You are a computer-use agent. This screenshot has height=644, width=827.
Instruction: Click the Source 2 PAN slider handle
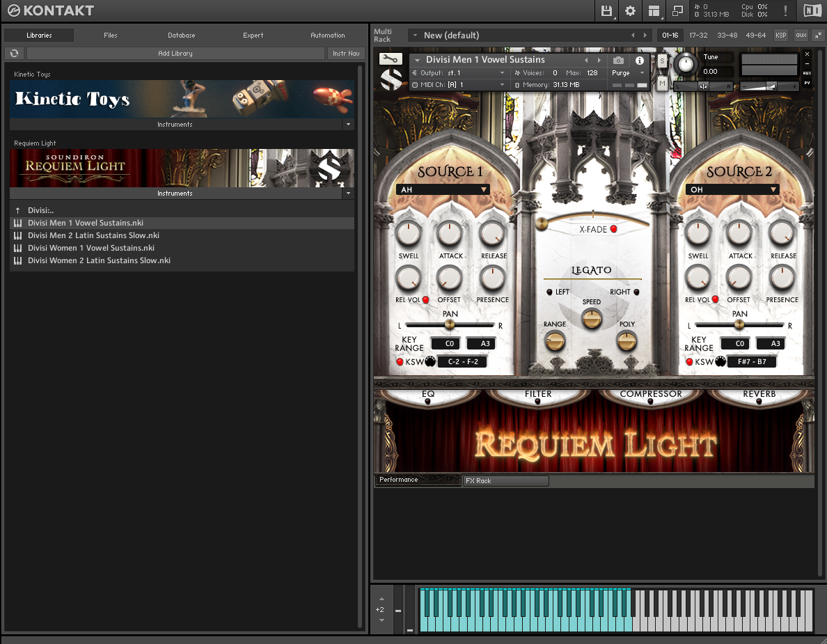pos(739,325)
